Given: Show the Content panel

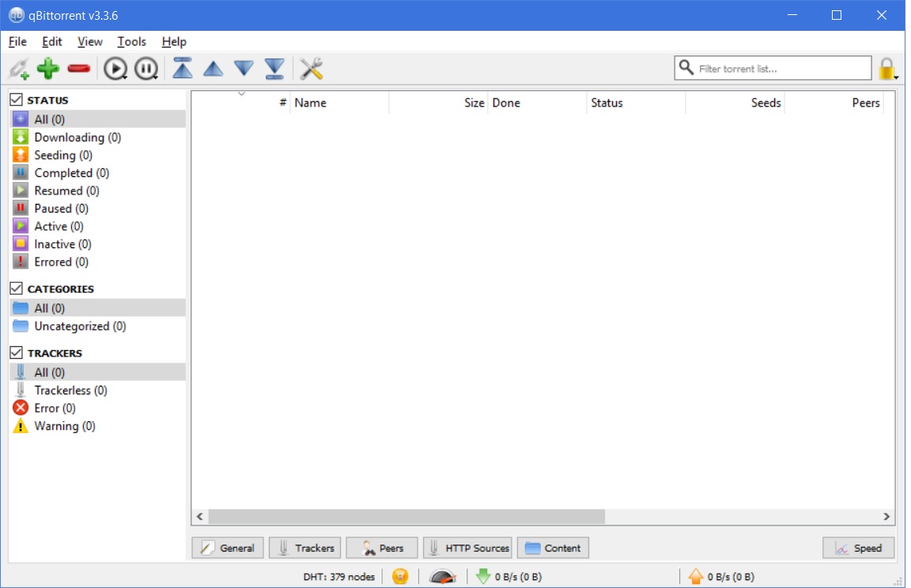Looking at the screenshot, I should point(553,547).
